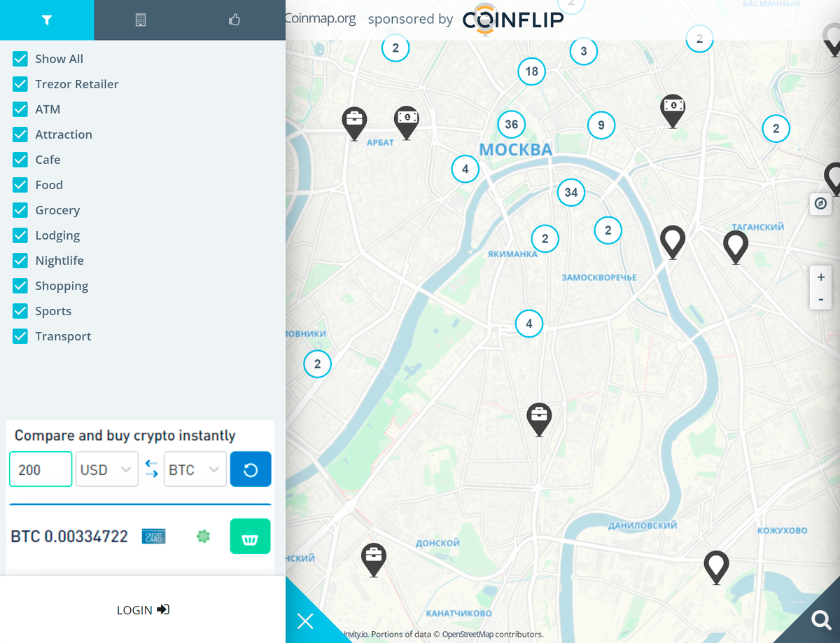Reset map bearing with the compass icon

point(820,204)
